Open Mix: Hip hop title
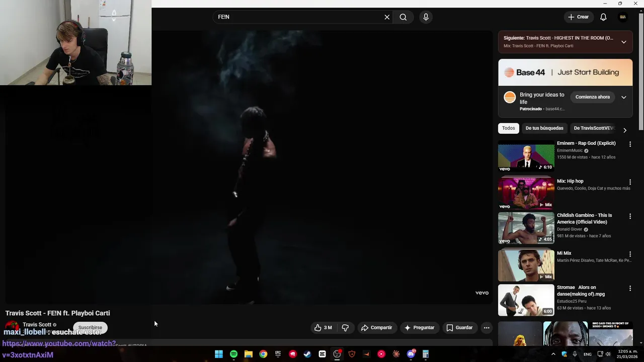Image resolution: width=644 pixels, height=362 pixels. click(x=570, y=181)
